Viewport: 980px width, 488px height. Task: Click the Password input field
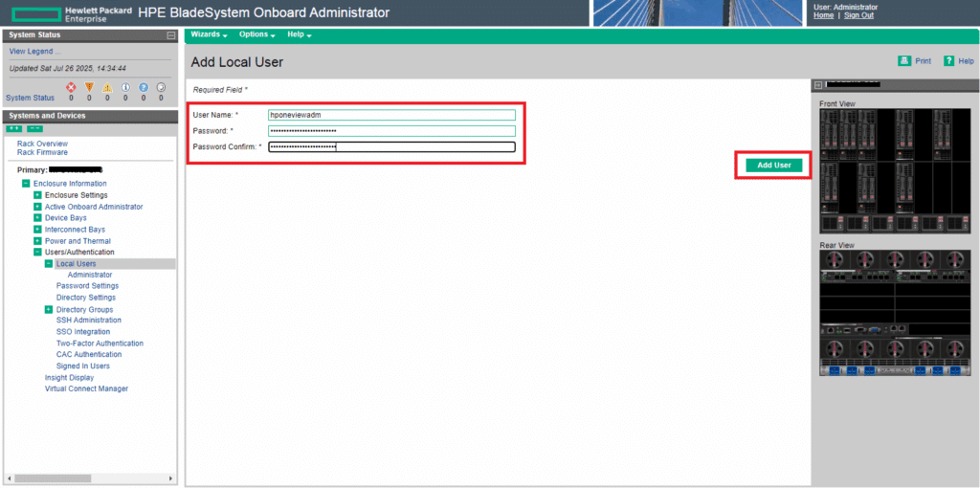click(x=391, y=130)
